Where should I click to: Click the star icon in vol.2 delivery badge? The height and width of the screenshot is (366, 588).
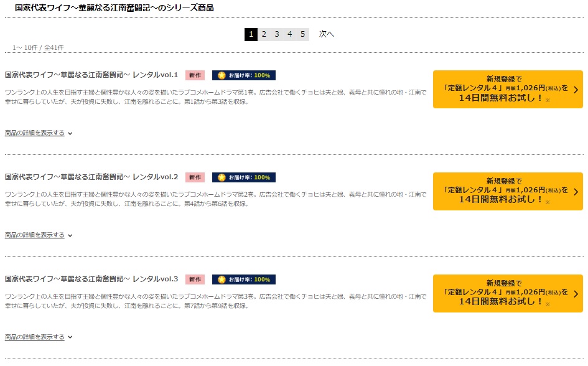222,177
